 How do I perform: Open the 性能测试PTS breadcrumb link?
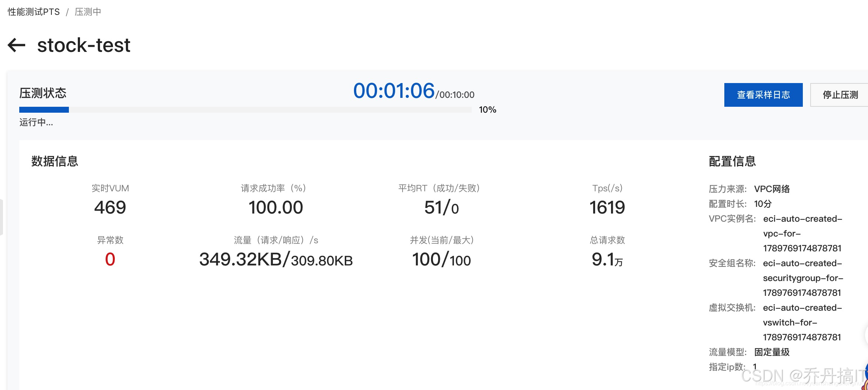pyautogui.click(x=34, y=12)
